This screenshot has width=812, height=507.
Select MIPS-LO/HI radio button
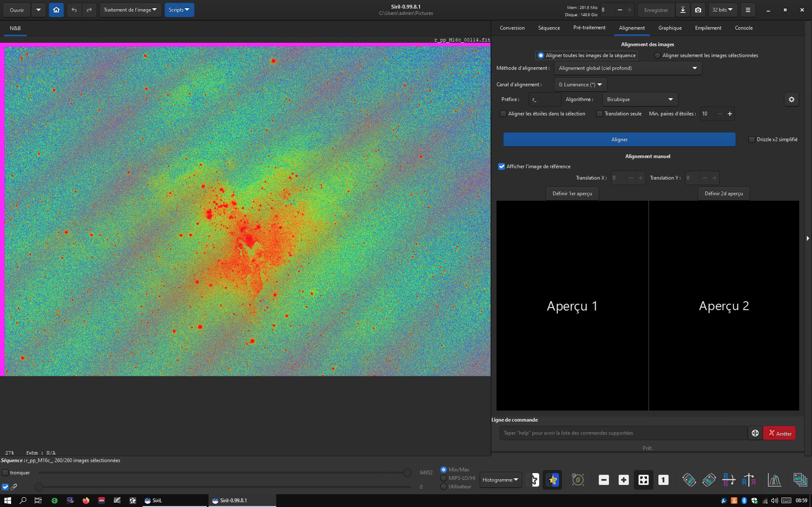(x=444, y=478)
